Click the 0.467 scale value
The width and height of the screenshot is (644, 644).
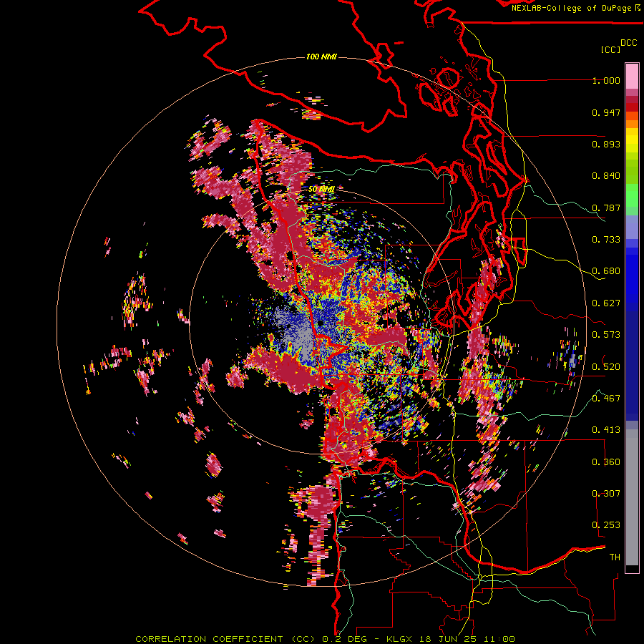point(606,398)
